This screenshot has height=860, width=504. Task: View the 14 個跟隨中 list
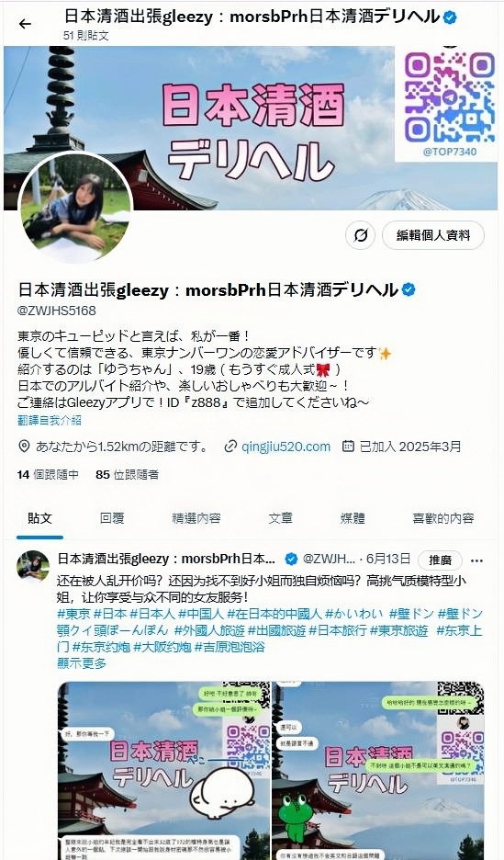click(49, 474)
